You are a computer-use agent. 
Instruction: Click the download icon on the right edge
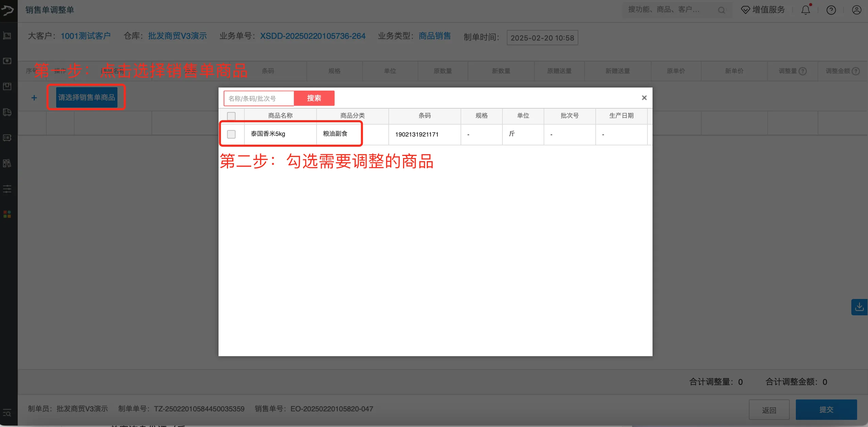click(x=859, y=307)
